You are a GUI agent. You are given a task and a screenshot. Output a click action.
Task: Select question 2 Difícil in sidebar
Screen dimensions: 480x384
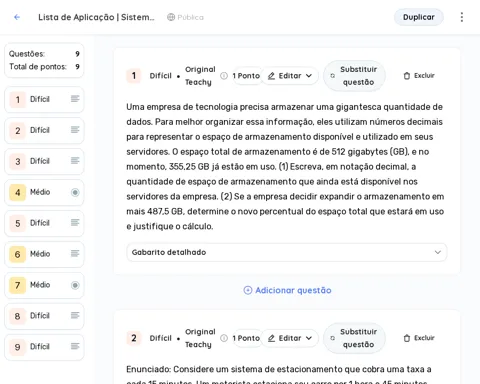pyautogui.click(x=44, y=130)
